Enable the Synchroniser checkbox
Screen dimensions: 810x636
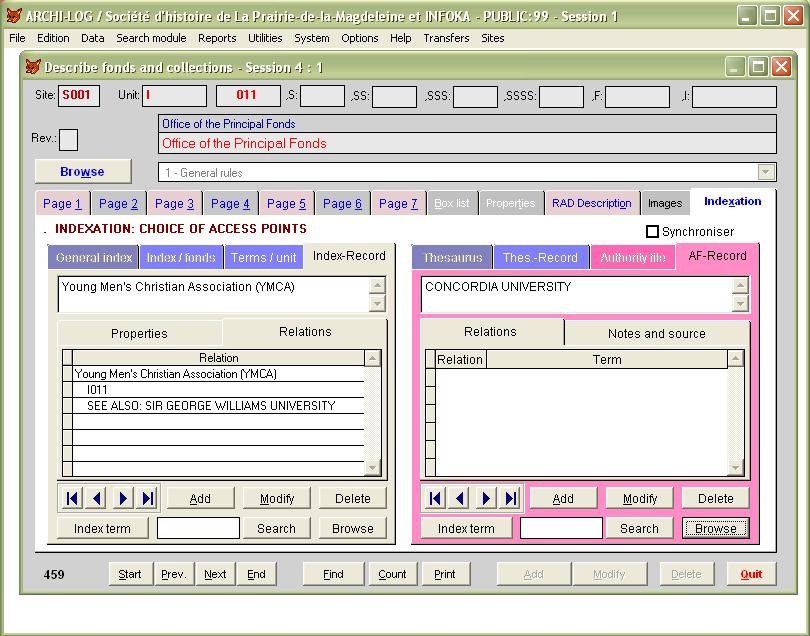(x=652, y=232)
